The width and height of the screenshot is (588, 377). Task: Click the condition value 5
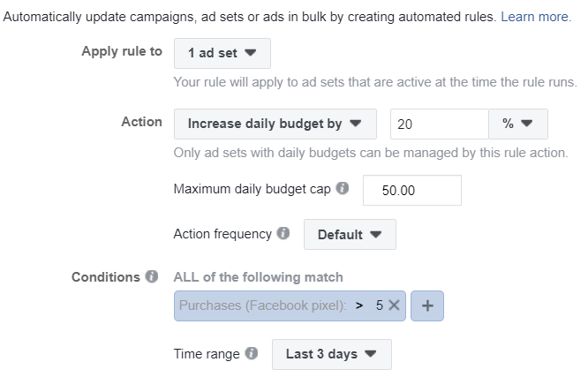click(380, 305)
